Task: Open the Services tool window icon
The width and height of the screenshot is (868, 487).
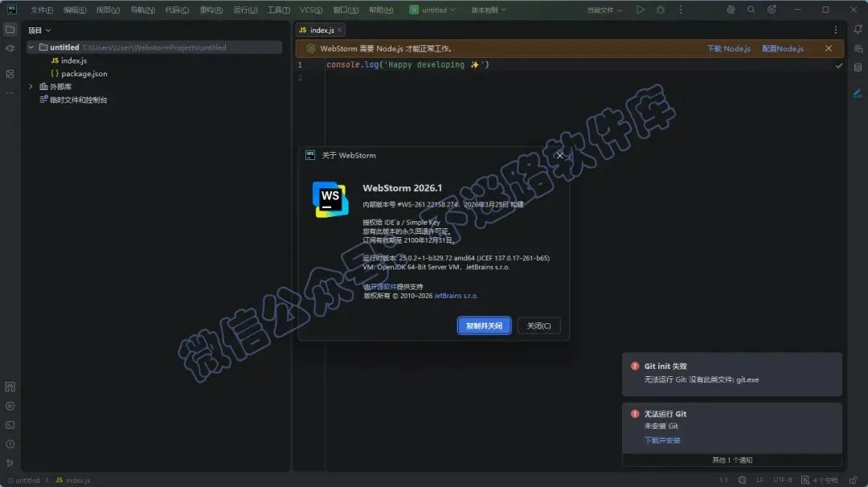Action: point(10,406)
